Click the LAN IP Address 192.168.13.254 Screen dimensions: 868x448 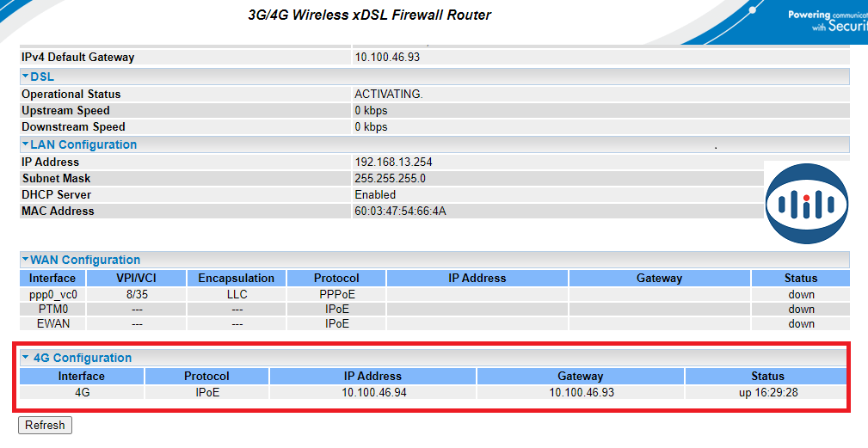(389, 162)
